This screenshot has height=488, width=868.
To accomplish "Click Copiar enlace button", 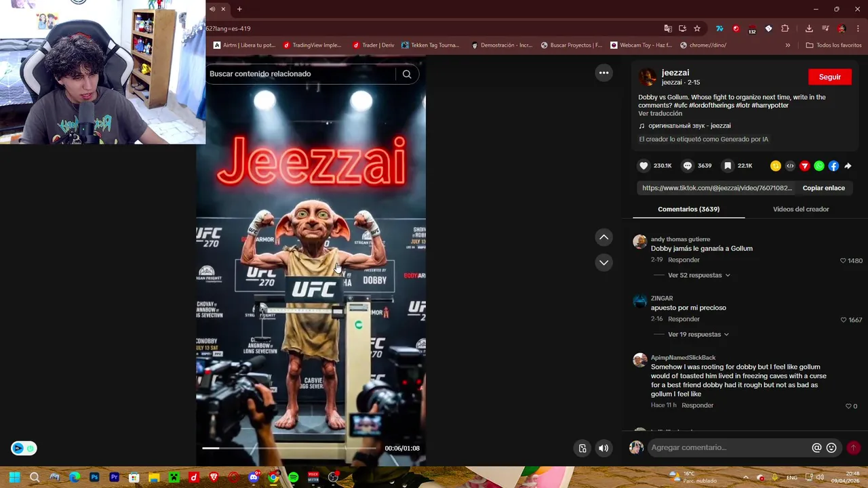I will point(823,188).
